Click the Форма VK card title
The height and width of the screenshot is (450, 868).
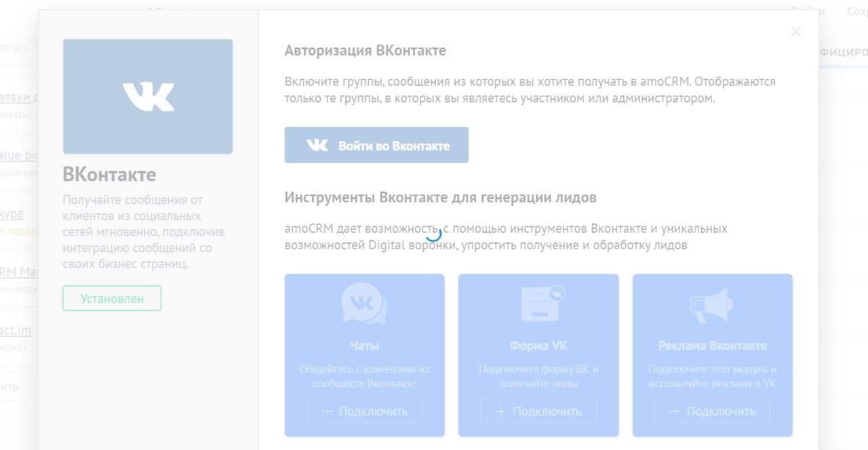point(538,345)
